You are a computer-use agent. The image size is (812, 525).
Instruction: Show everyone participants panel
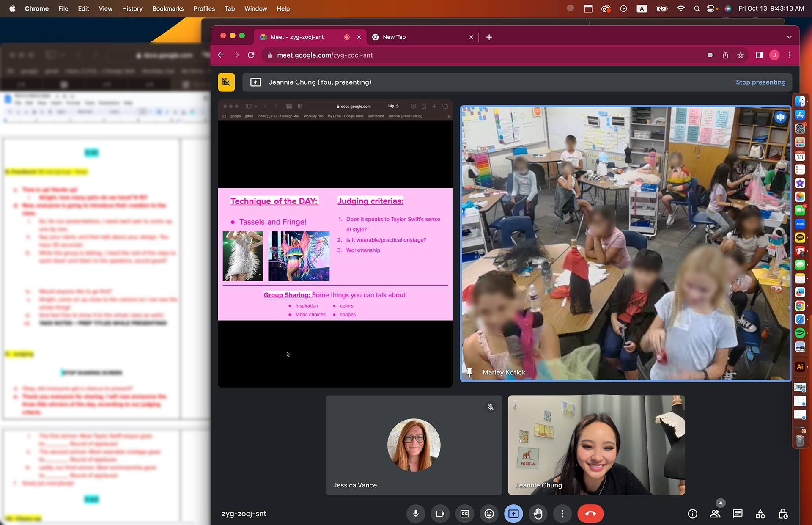tap(715, 514)
